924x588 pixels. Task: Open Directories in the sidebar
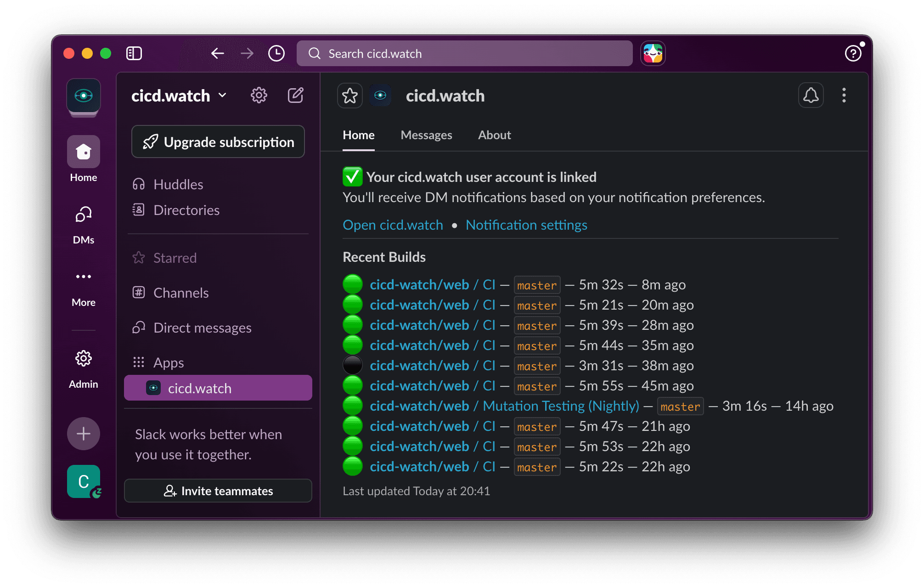[x=186, y=210]
